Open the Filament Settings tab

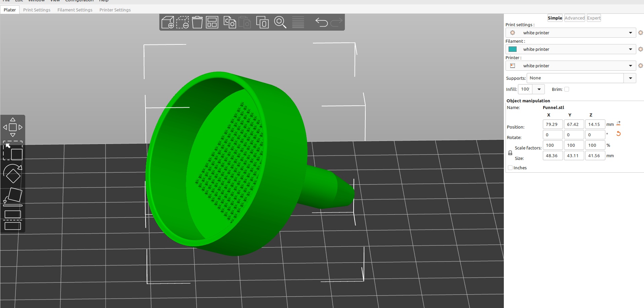[75, 10]
